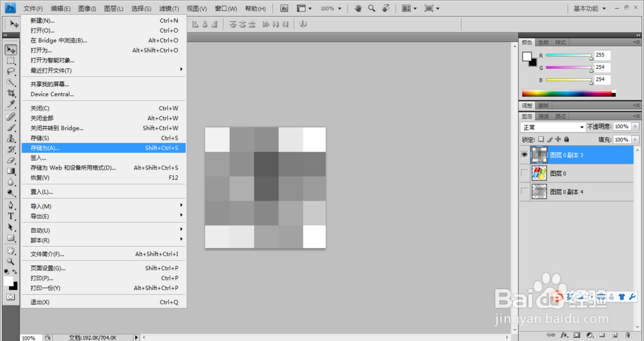The height and width of the screenshot is (341, 644).
Task: Select the Healing Brush tool
Action: (11, 117)
